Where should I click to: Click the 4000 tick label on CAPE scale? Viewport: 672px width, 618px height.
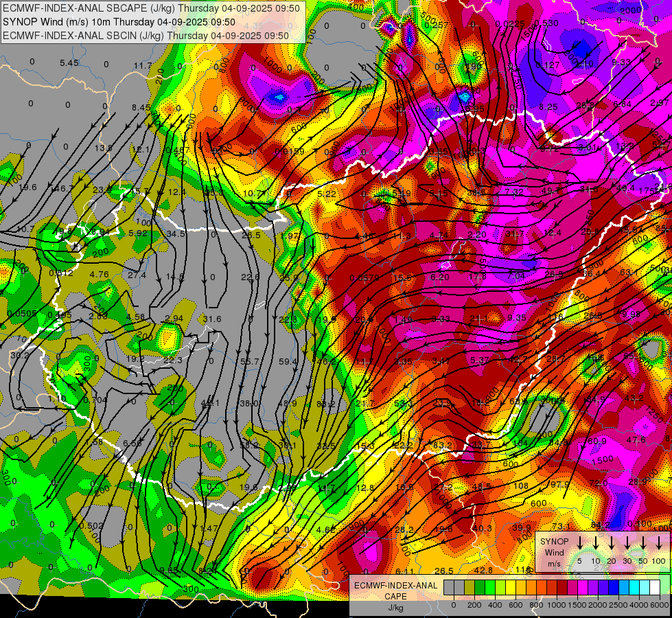[639, 605]
